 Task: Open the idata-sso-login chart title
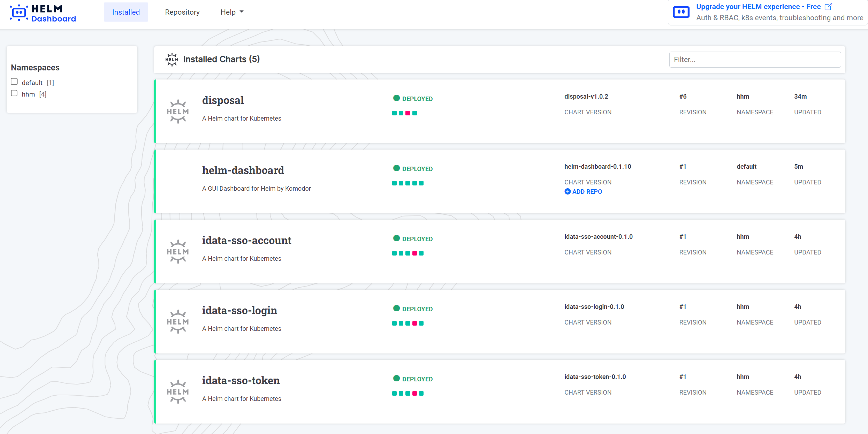[x=239, y=311]
